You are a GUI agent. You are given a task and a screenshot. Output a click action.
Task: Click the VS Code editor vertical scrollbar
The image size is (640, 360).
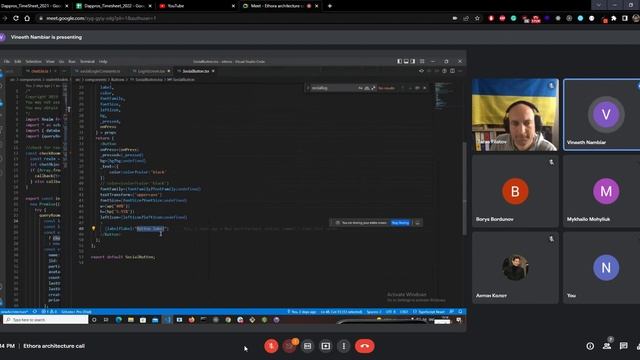464,189
